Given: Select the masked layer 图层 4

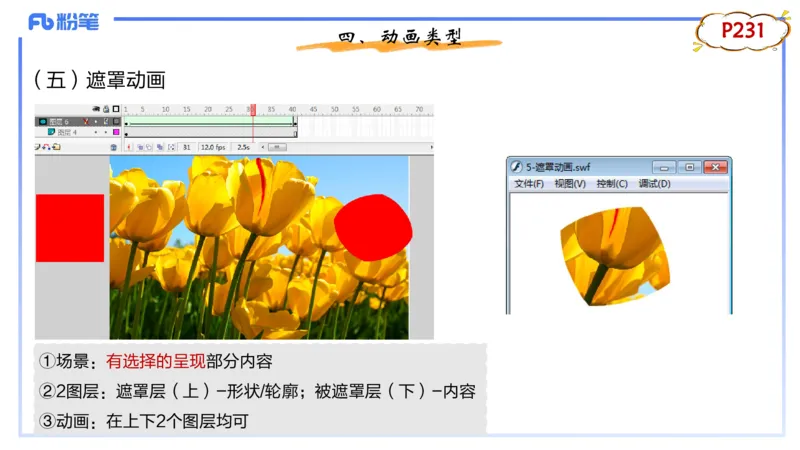Looking at the screenshot, I should pyautogui.click(x=67, y=132).
